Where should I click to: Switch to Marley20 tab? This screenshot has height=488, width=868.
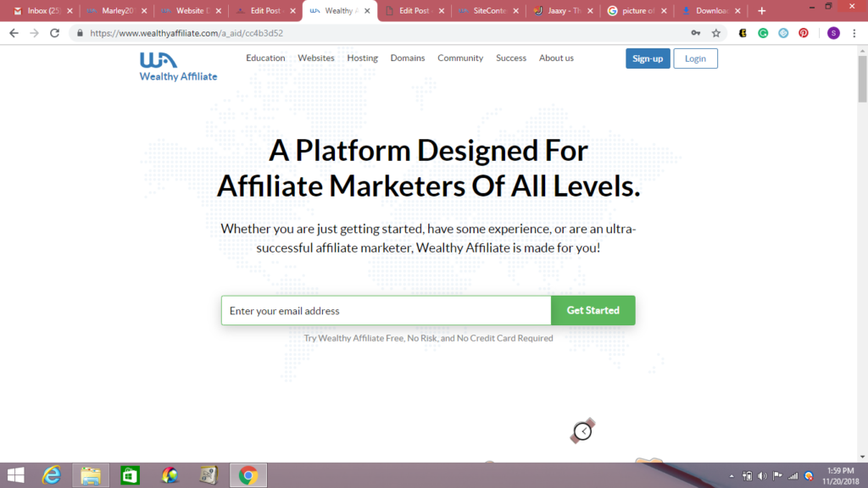click(116, 10)
